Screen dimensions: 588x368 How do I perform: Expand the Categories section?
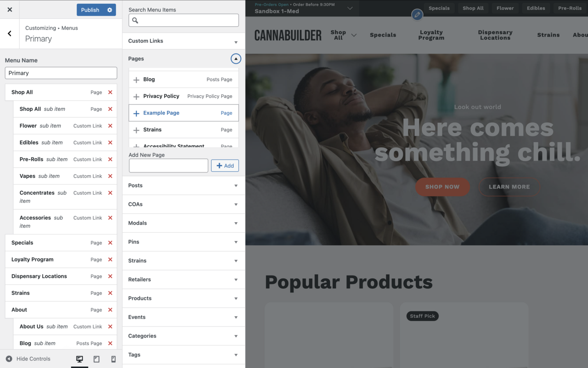[x=184, y=336]
